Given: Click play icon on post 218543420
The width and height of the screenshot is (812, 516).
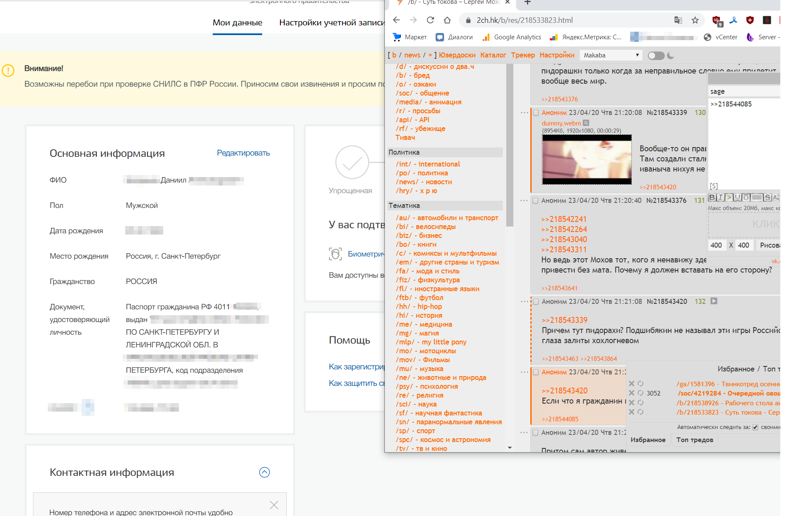Looking at the screenshot, I should point(714,301).
